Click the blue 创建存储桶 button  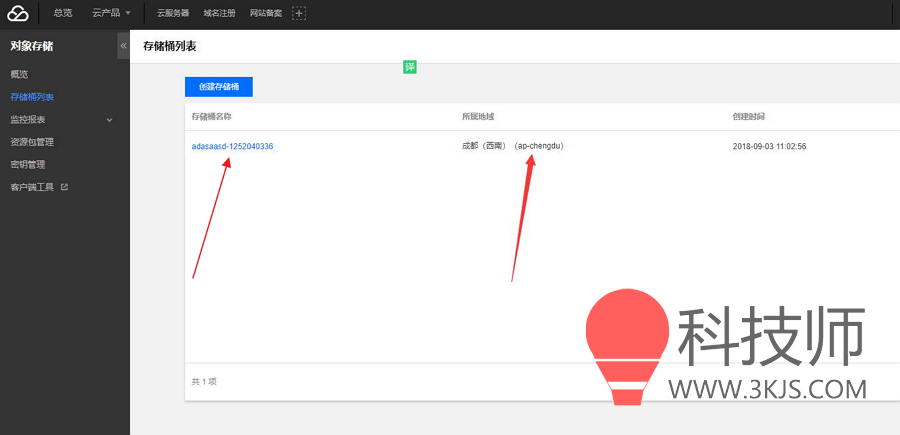218,87
